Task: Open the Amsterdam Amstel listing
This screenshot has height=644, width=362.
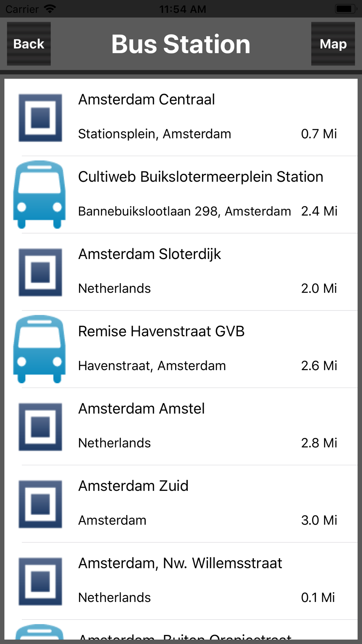Action: 142,409
